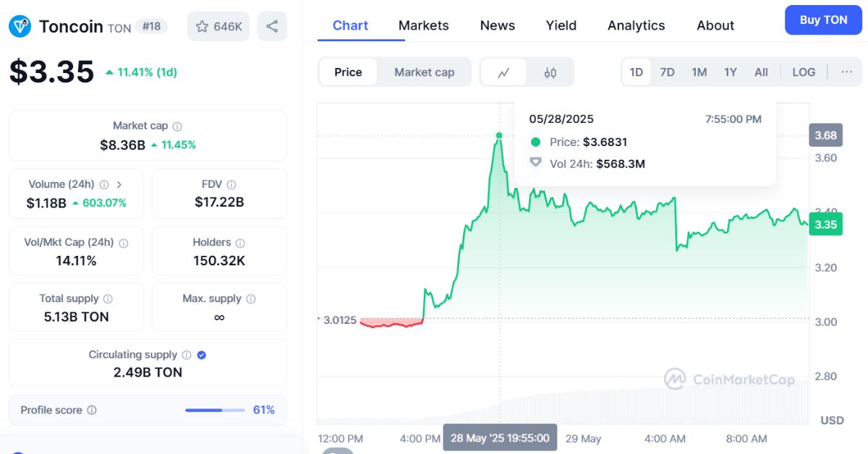Open the Markets tab

tap(424, 25)
